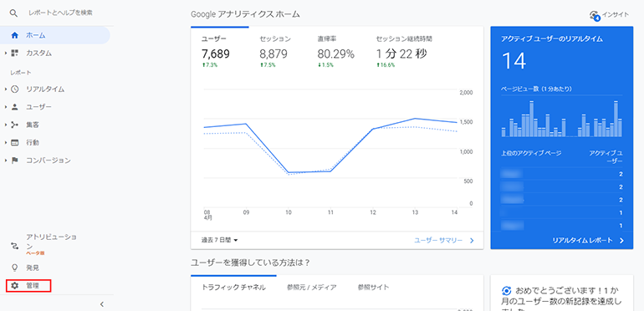Expand the カスタム tree arrow

(6, 53)
